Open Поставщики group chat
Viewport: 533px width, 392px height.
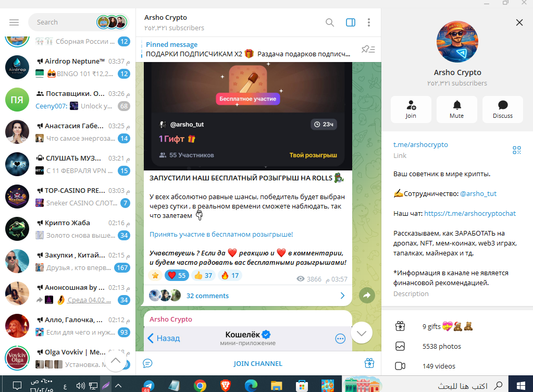(x=68, y=100)
